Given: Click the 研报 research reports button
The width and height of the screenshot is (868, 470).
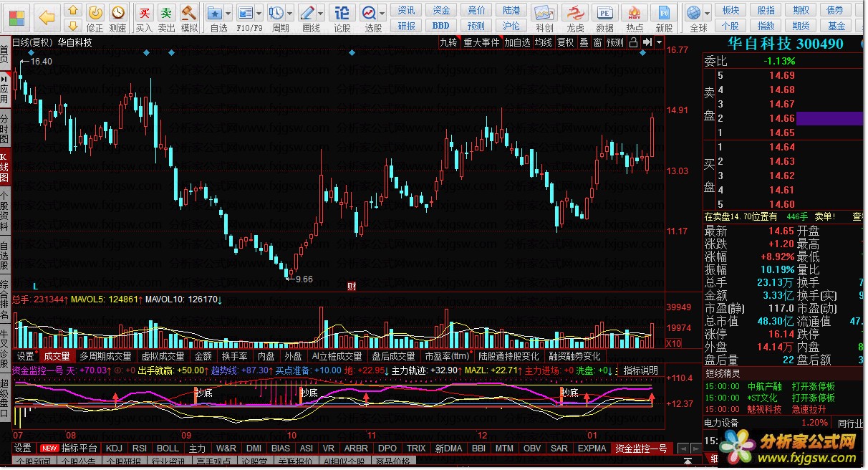Looking at the screenshot, I should point(407,26).
